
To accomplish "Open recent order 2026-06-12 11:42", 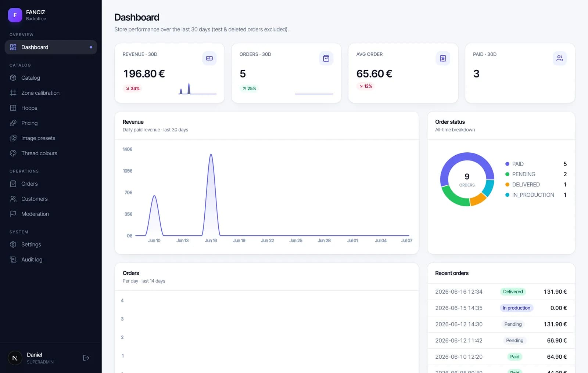I will click(x=501, y=340).
